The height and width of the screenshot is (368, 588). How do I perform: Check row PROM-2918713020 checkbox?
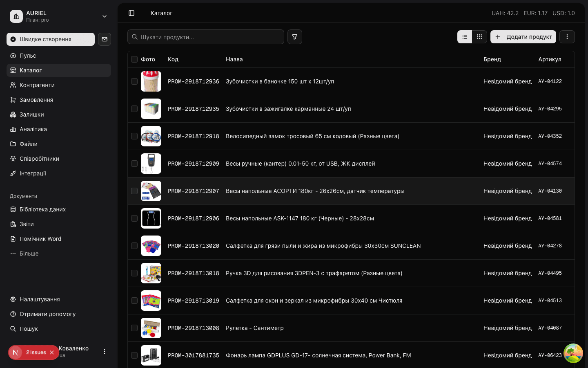tap(134, 246)
